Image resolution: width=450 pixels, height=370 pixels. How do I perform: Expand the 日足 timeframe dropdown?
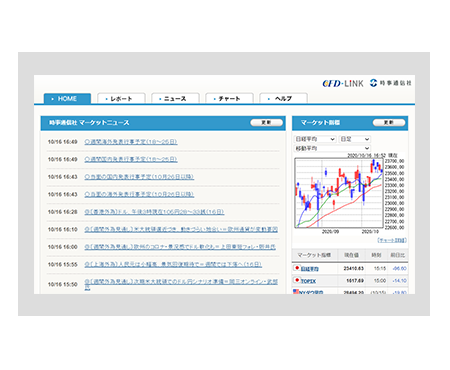355,139
